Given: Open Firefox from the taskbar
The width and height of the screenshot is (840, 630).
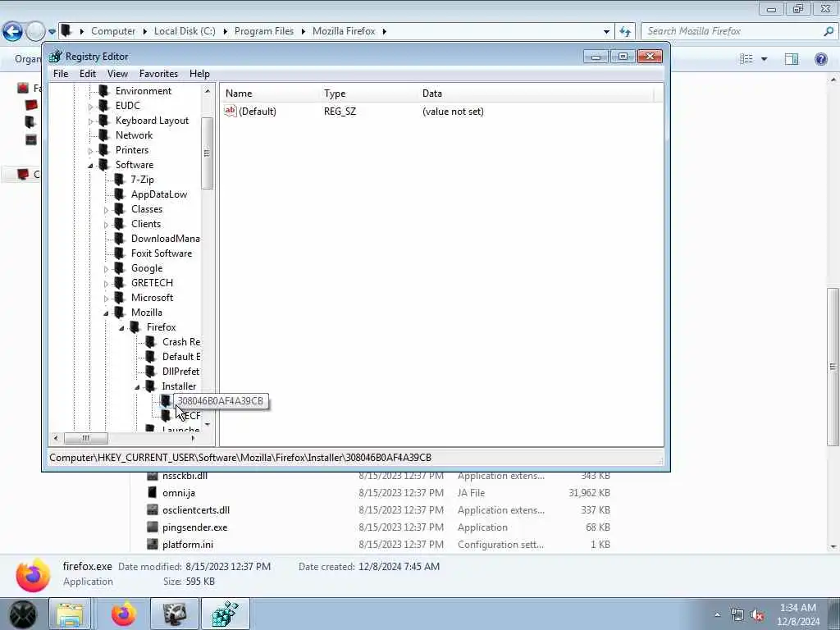Looking at the screenshot, I should pos(124,614).
